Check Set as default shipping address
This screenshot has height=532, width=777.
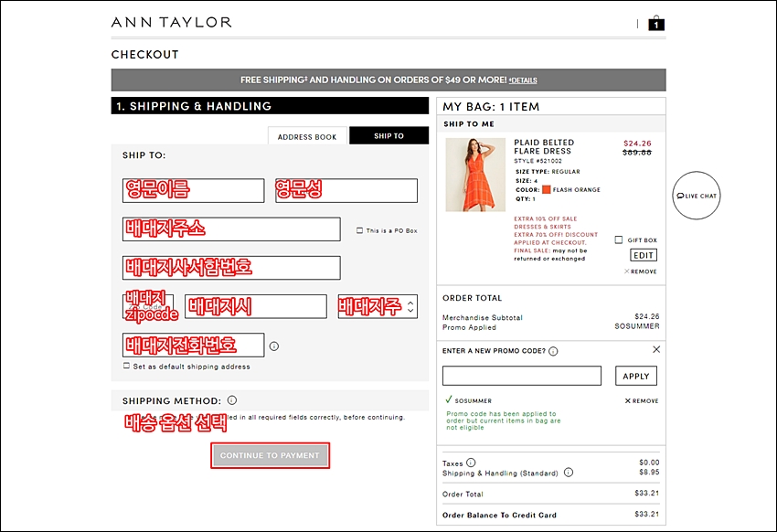[126, 366]
